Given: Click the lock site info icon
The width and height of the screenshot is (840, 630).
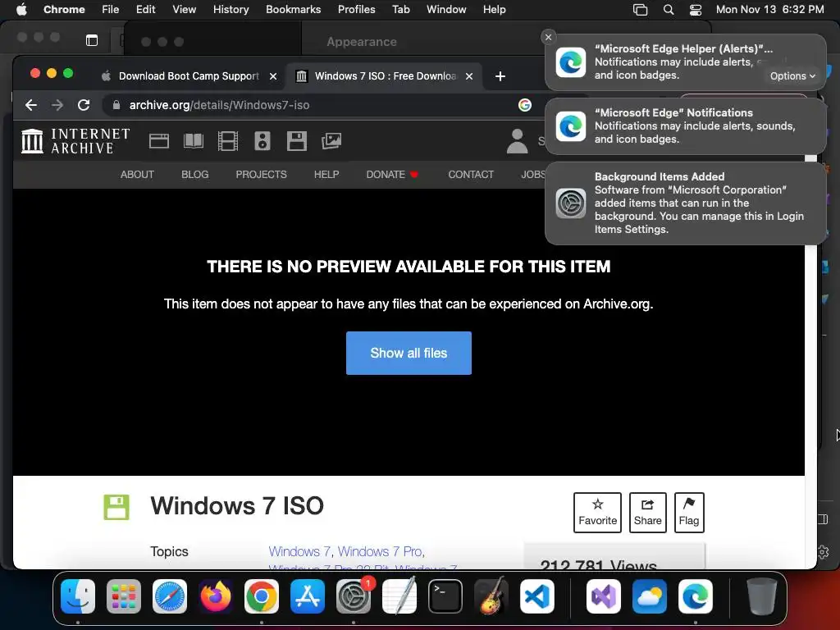Looking at the screenshot, I should click(x=116, y=105).
